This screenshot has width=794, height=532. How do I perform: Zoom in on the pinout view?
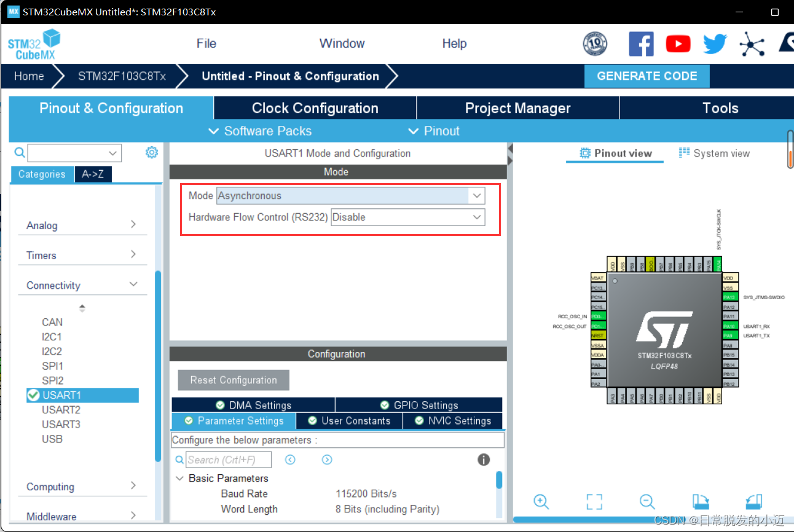click(541, 501)
